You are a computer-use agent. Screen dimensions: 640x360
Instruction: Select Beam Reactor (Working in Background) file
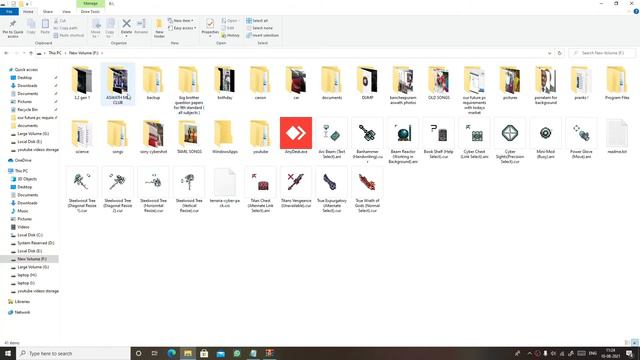(x=403, y=140)
